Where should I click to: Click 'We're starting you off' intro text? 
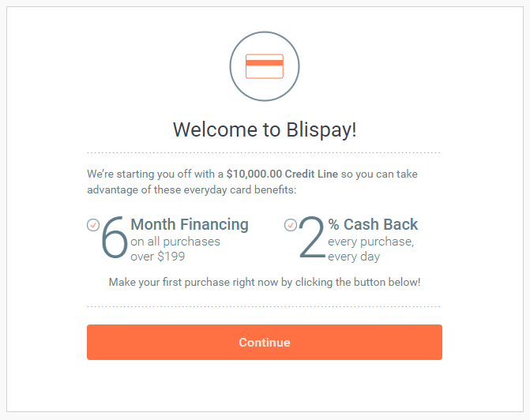click(154, 173)
